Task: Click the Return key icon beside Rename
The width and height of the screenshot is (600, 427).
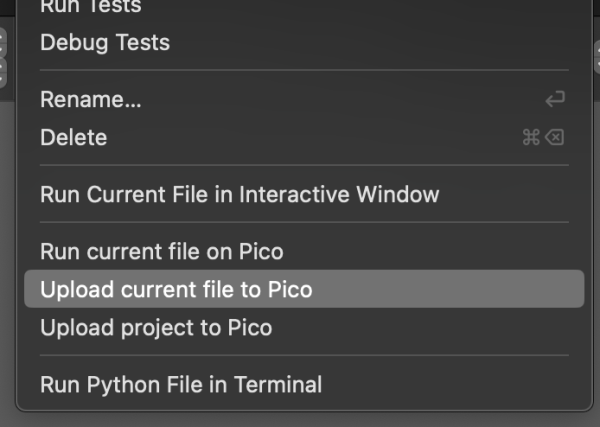Action: click(554, 100)
